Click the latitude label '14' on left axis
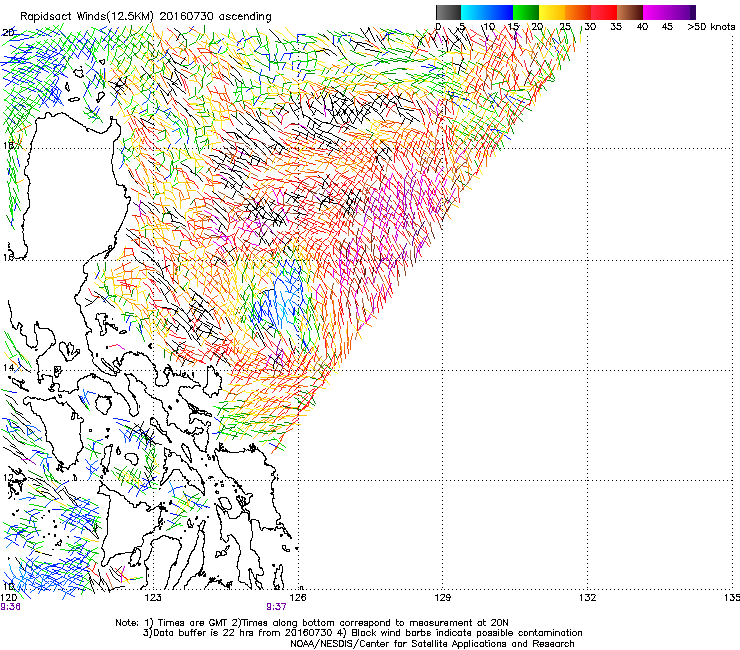The height and width of the screenshot is (650, 740). (8, 367)
